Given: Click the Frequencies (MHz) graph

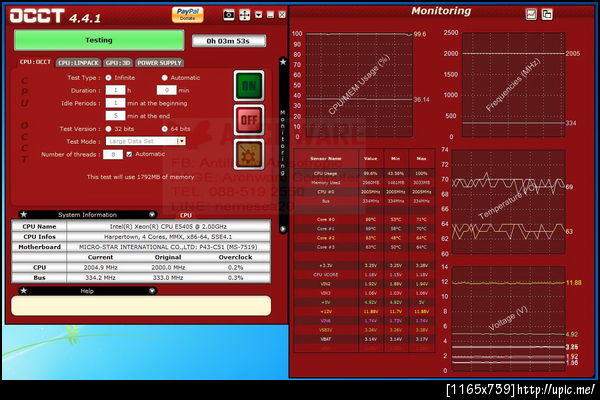Looking at the screenshot, I should pyautogui.click(x=513, y=85).
